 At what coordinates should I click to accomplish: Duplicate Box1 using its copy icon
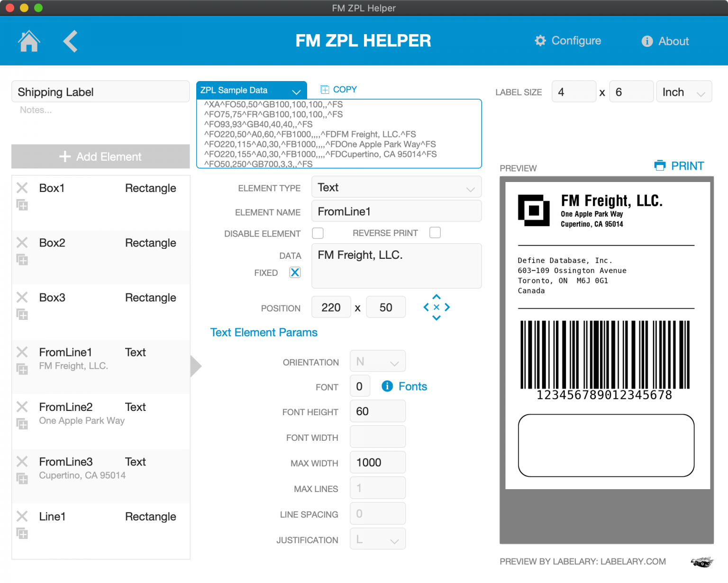(22, 205)
